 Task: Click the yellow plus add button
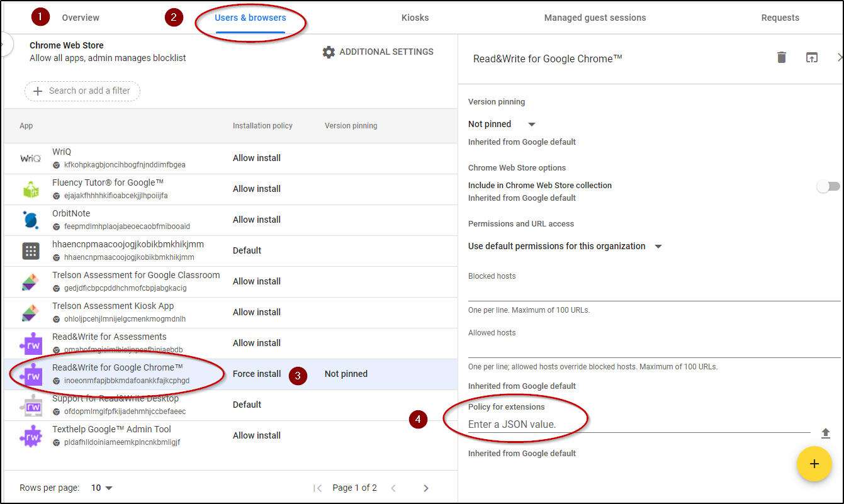click(814, 464)
